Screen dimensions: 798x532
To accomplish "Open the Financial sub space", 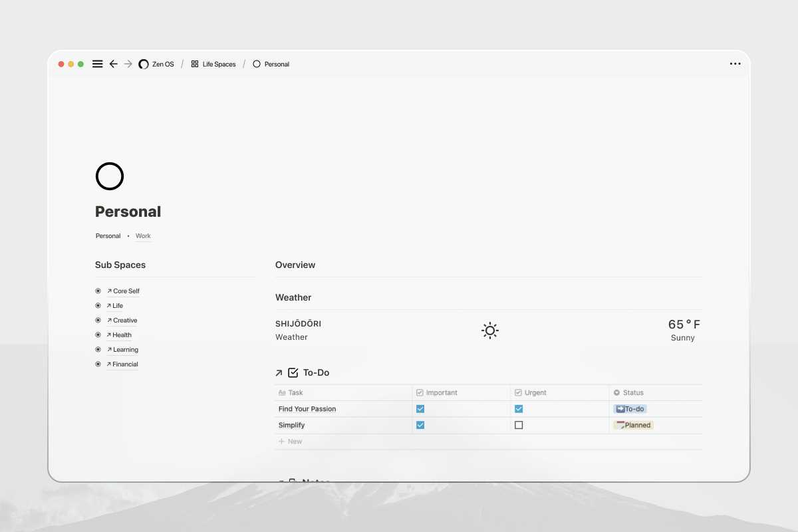I will pyautogui.click(x=122, y=364).
